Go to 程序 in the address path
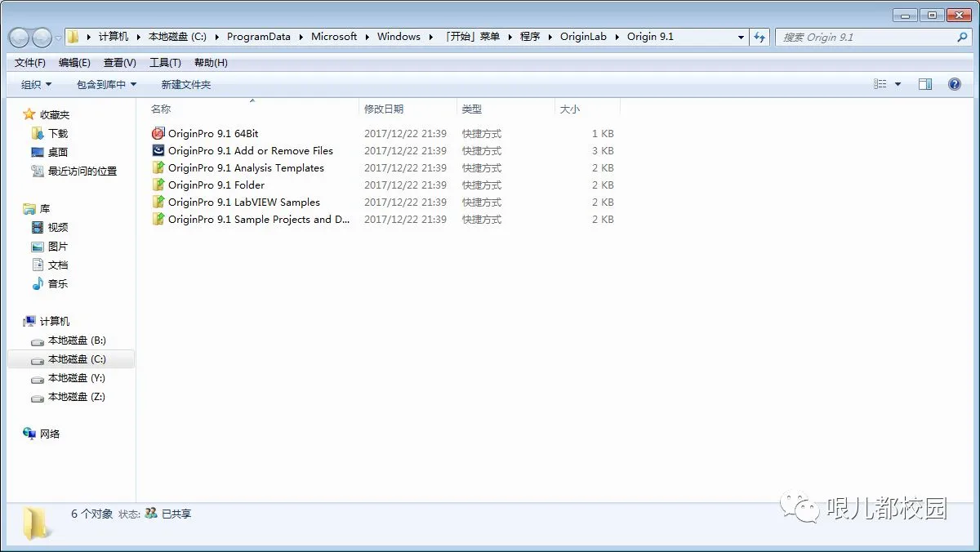Screen dimensions: 980x552 click(530, 37)
